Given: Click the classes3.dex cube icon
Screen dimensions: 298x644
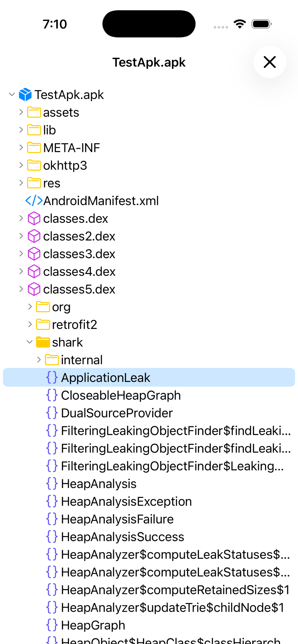Looking at the screenshot, I should 34,254.
